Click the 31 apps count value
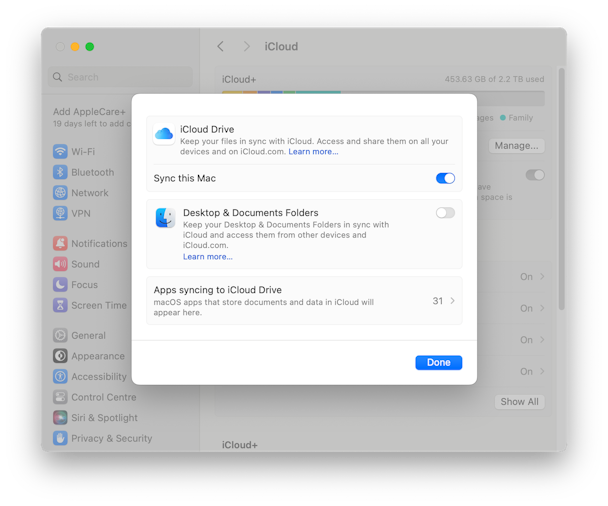The height and width of the screenshot is (506, 608). click(438, 301)
